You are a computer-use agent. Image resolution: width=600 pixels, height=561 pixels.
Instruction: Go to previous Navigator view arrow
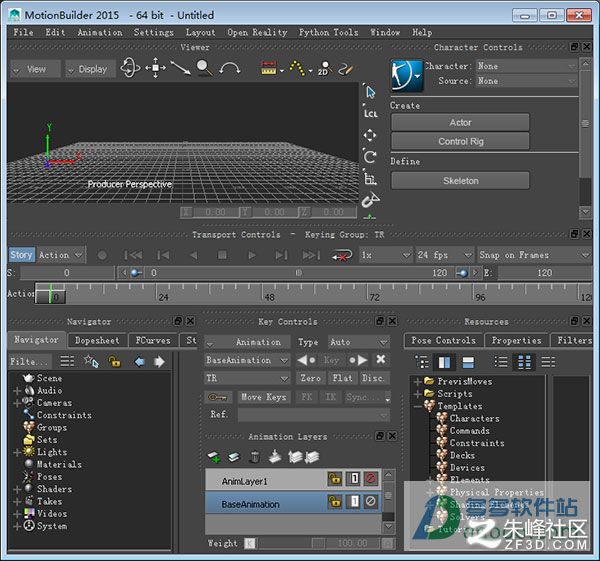pyautogui.click(x=139, y=362)
